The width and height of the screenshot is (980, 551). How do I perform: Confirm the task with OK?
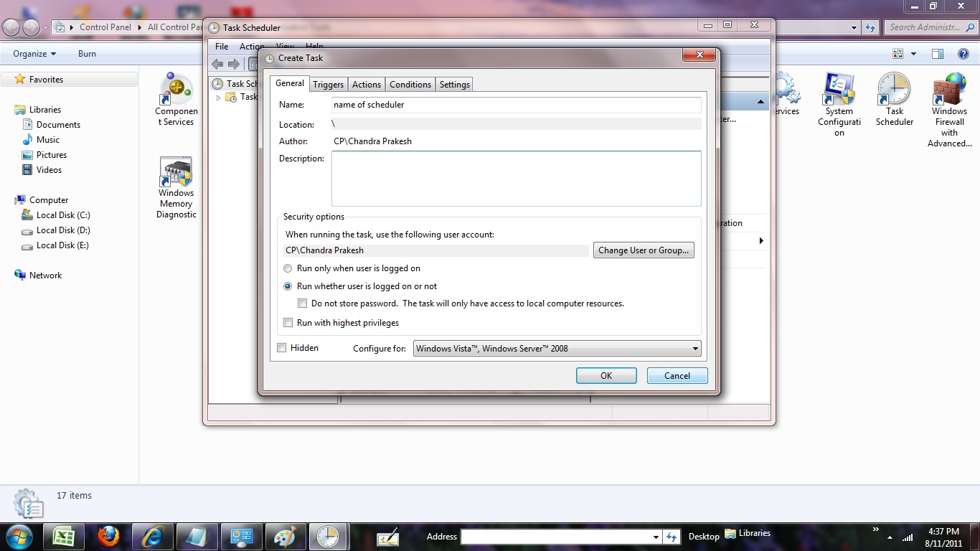pyautogui.click(x=606, y=375)
